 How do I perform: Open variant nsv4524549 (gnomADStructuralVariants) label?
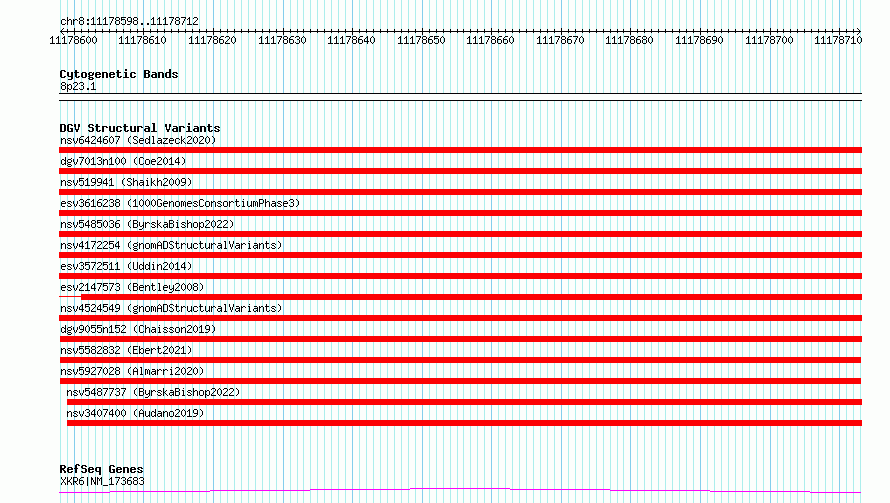click(x=171, y=308)
